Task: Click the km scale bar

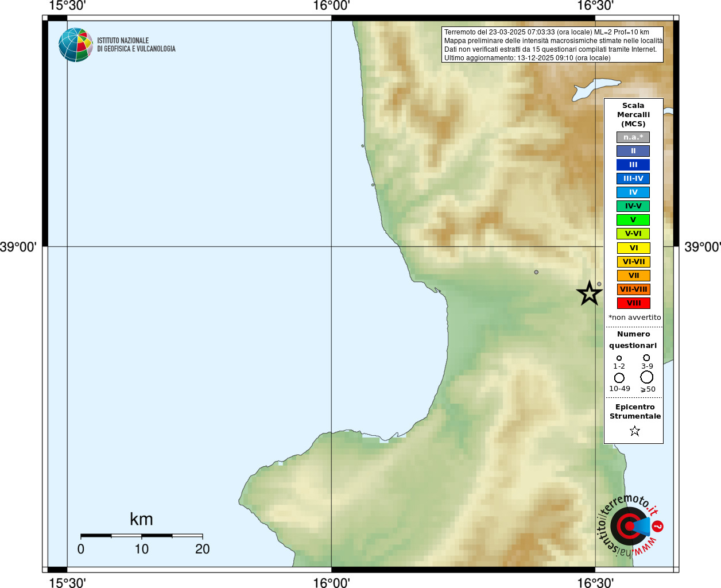Action: (x=141, y=536)
